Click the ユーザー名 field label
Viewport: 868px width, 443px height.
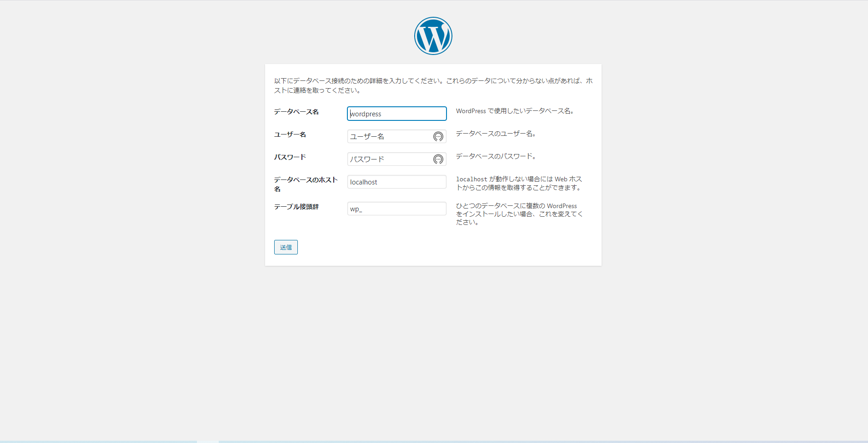290,134
